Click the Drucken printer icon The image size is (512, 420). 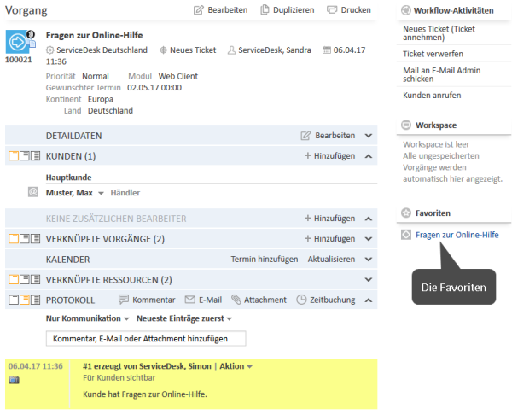point(332,10)
